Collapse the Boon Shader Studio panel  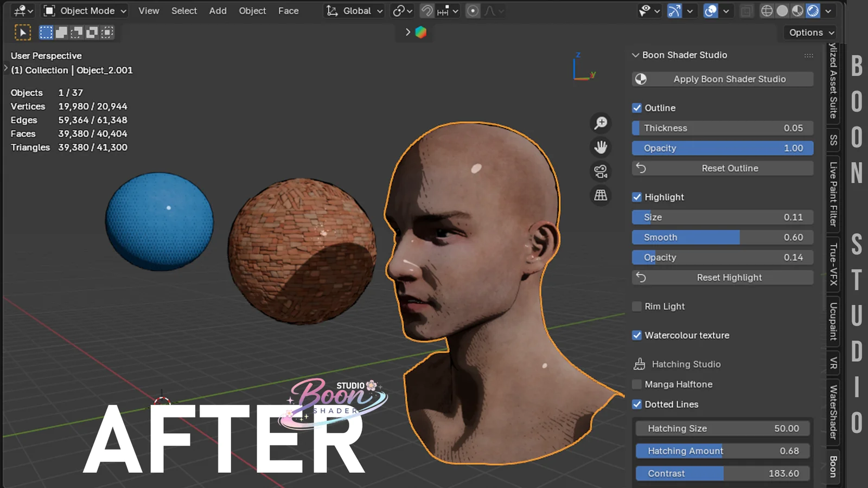click(636, 55)
